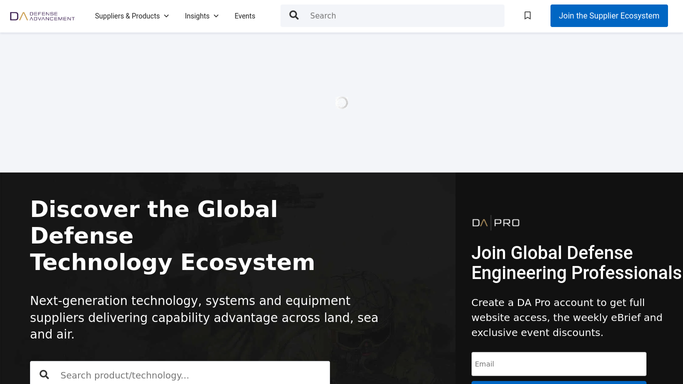
Task: Click the loading spinner in banner area
Action: click(342, 103)
